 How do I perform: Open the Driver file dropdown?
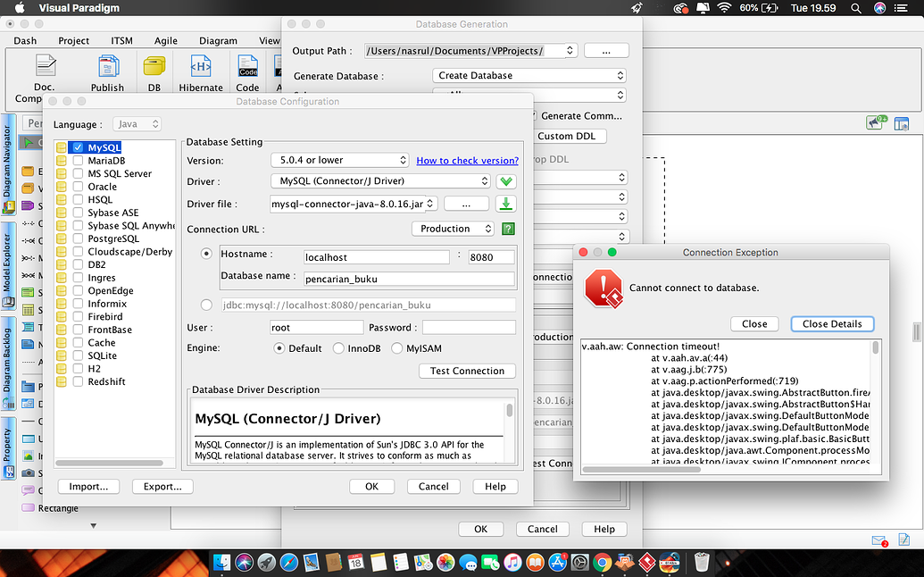354,204
